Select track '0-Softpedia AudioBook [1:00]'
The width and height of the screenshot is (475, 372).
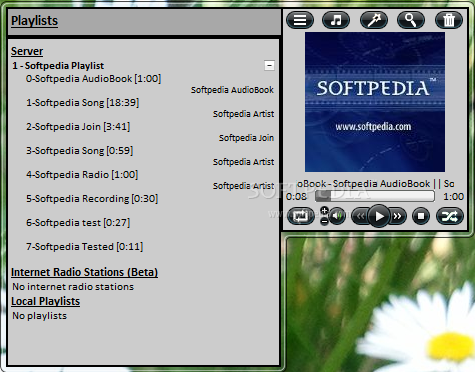93,79
